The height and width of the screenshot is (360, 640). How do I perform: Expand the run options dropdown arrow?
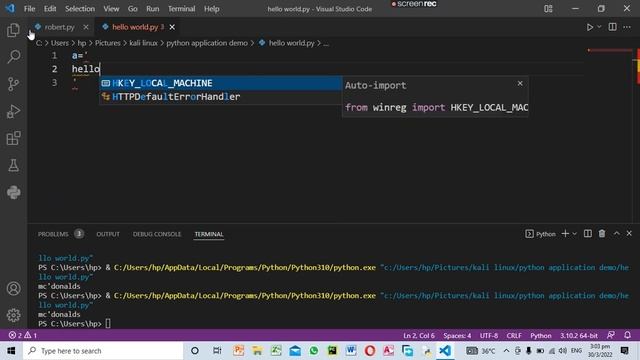(599, 27)
